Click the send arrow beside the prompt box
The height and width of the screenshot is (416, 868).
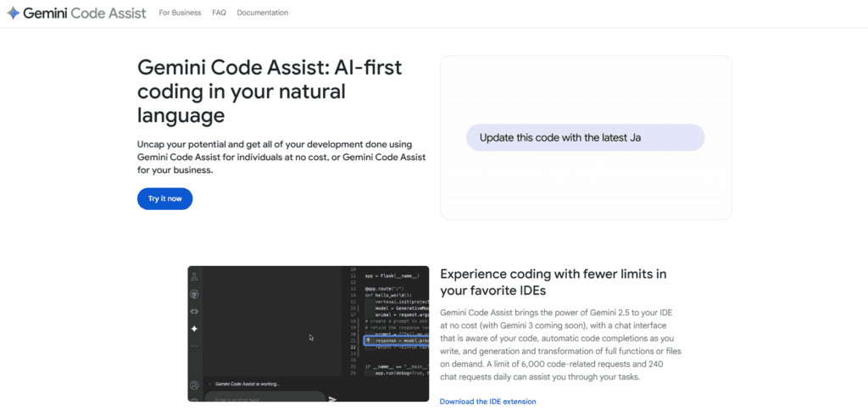332,399
